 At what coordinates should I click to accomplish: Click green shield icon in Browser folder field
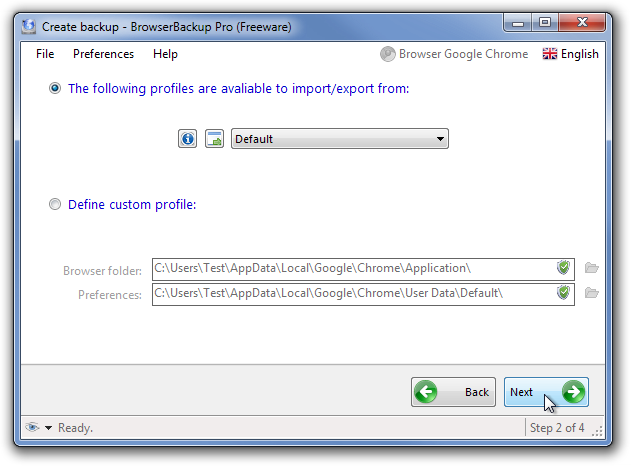[x=564, y=268]
